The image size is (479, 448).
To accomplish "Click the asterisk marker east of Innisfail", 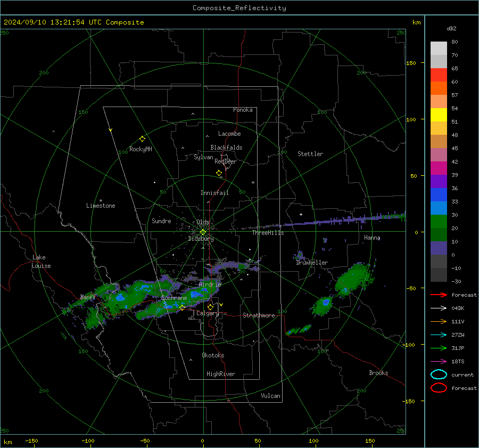I will tap(253, 183).
